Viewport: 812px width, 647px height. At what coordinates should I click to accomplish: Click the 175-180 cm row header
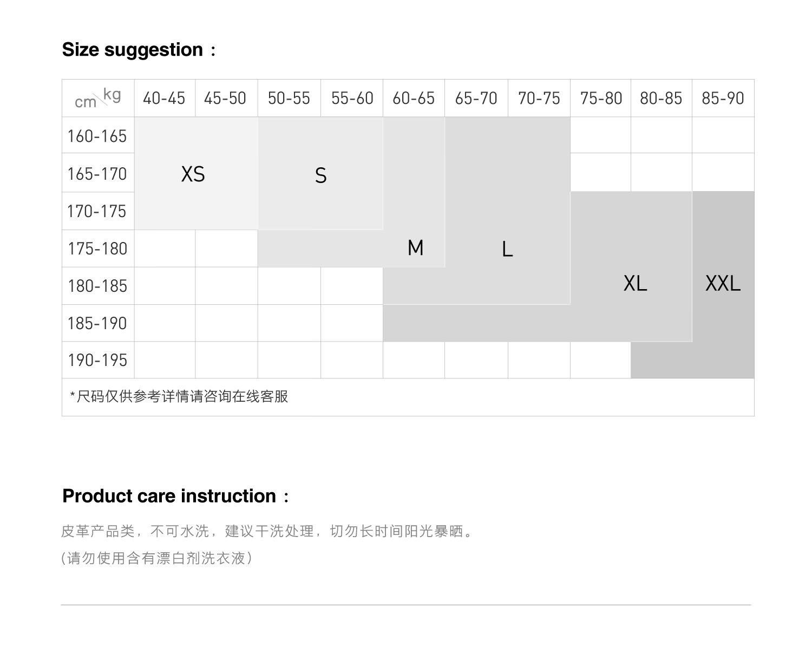pos(97,249)
